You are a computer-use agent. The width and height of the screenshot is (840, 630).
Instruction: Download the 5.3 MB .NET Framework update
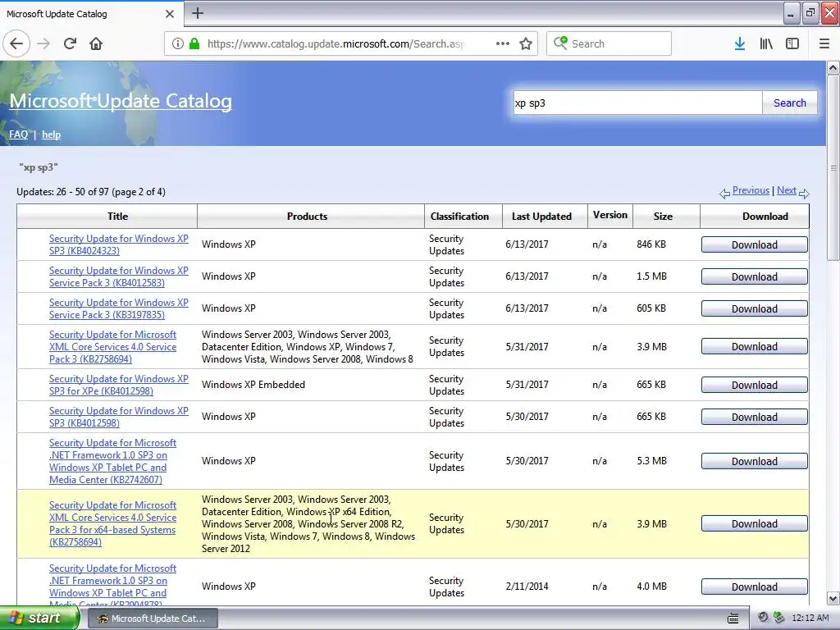point(755,461)
